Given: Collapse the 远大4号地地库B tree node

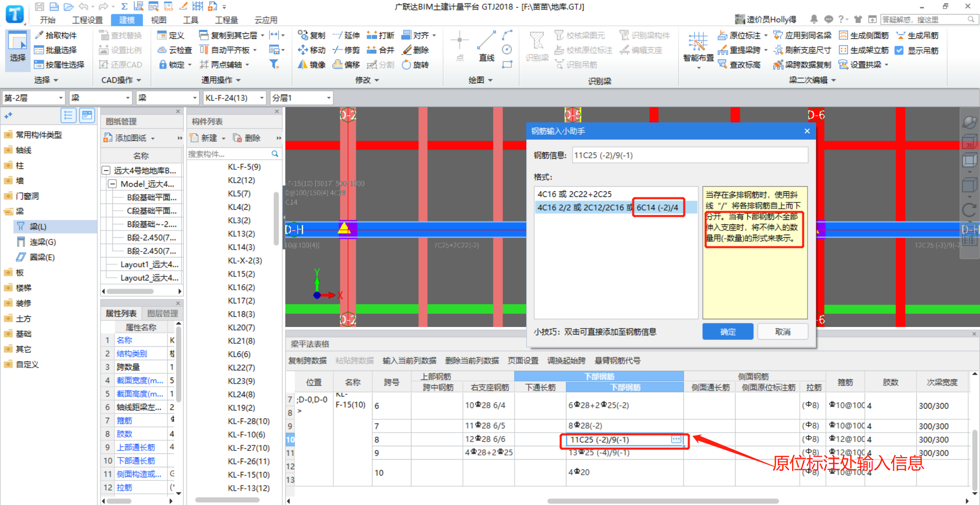Looking at the screenshot, I should (x=106, y=170).
